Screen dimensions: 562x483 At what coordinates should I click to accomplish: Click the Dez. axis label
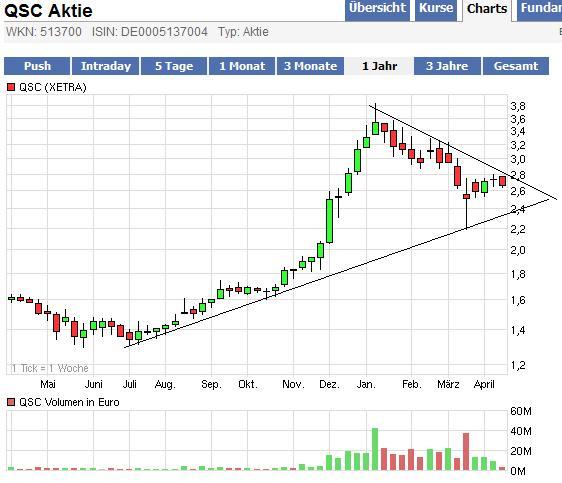pos(329,384)
